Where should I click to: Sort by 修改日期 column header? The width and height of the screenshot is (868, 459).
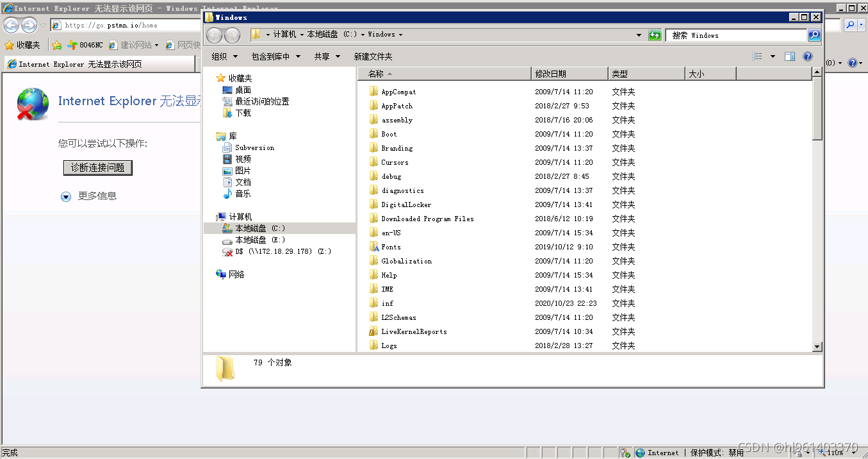[x=569, y=74]
